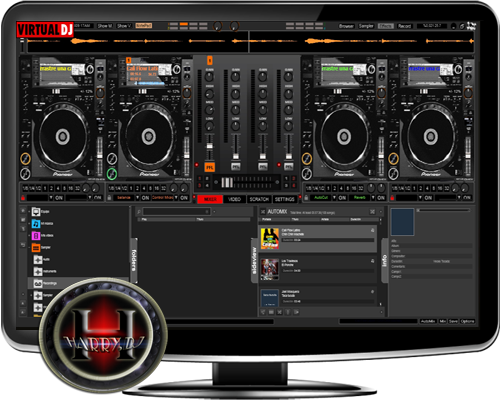Click the speaker icon on Cali Flow Latino row
Viewport: 500px width, 400px height.
[x=372, y=230]
